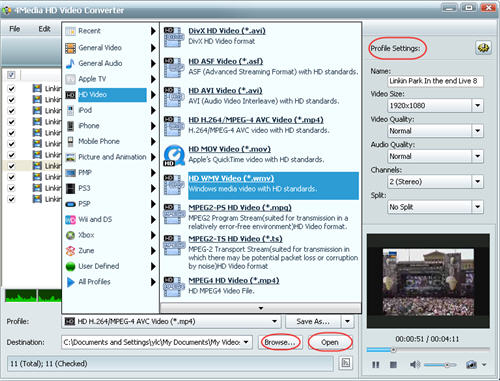500x381 pixels.
Task: Click the HD WMV Video format icon
Action: 173,184
